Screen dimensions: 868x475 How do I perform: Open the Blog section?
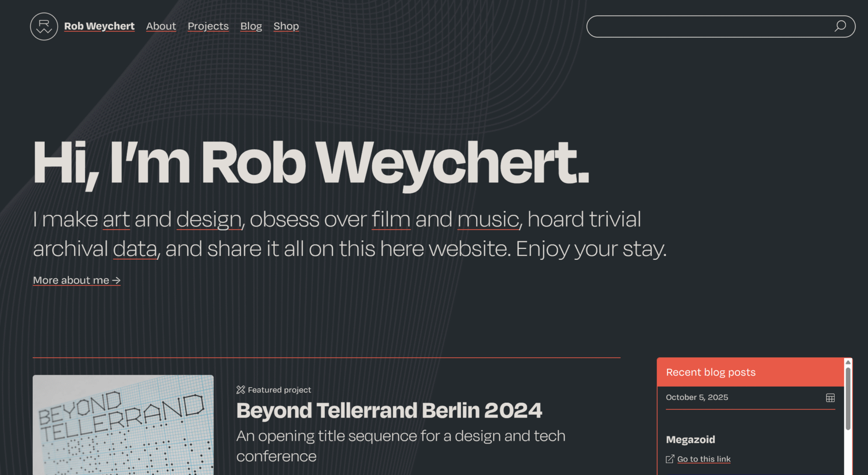[251, 26]
